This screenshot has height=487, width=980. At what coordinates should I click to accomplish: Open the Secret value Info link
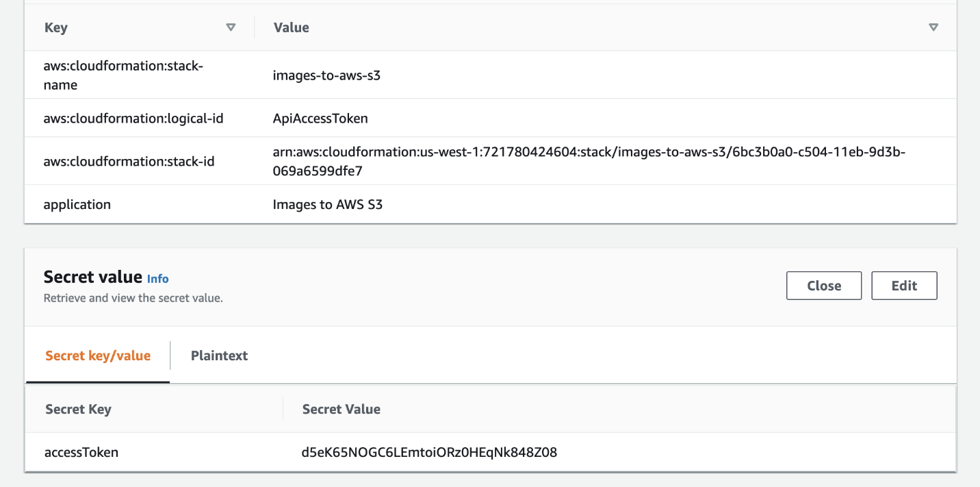[x=158, y=279]
